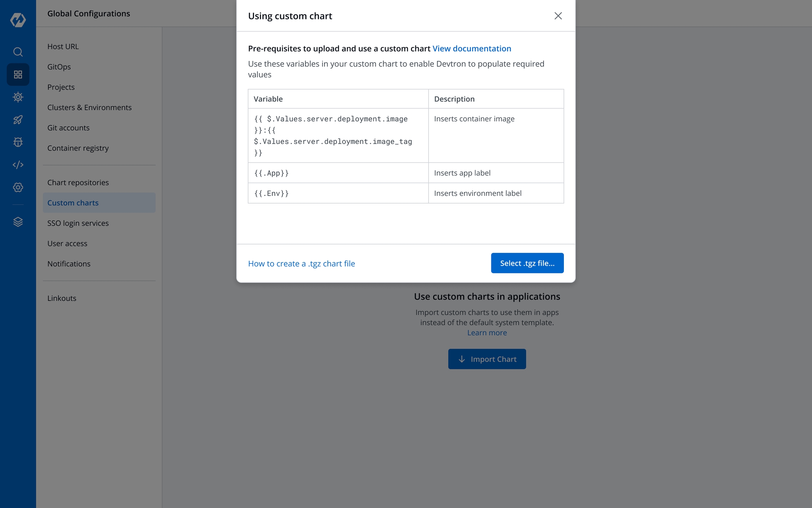
Task: Follow the Learn more link
Action: [x=487, y=333]
